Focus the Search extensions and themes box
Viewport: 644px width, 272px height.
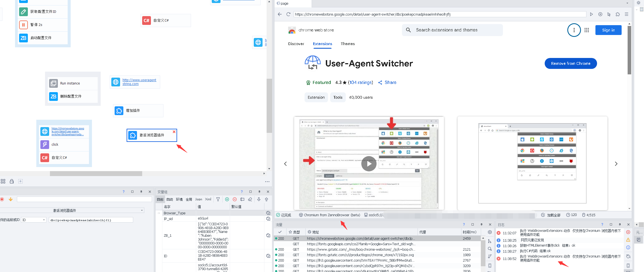[x=452, y=30]
